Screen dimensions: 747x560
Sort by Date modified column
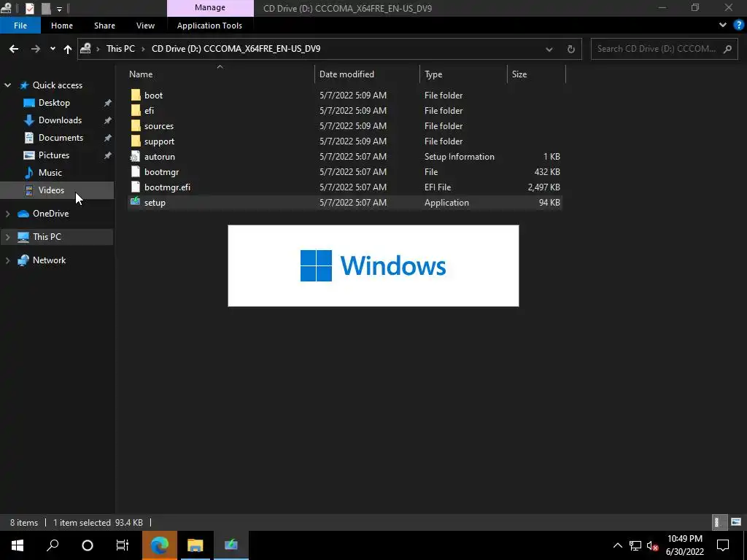367,74
